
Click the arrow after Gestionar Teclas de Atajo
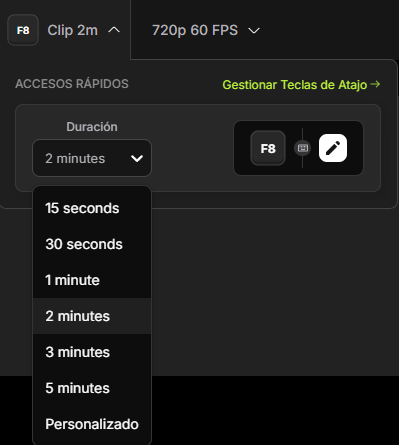tap(375, 84)
